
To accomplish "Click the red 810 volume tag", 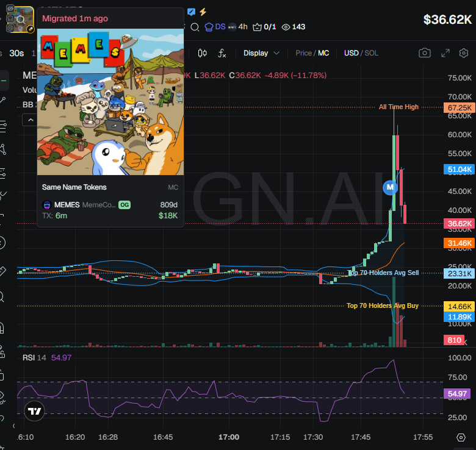I will click(x=454, y=340).
